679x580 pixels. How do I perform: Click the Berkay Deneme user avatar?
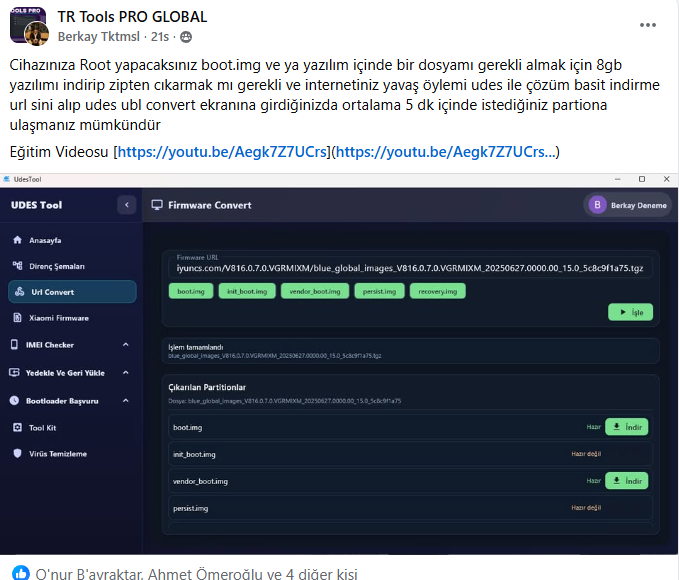pos(598,205)
